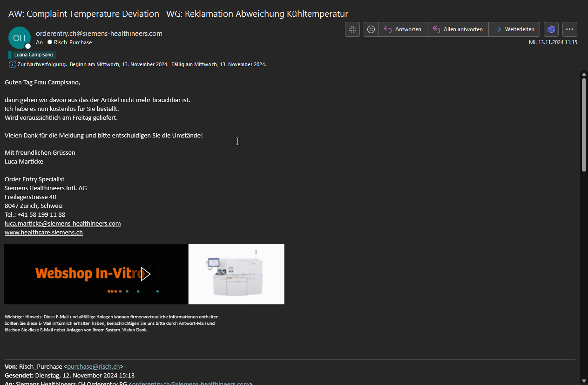The height and width of the screenshot is (385, 588).
Task: Play the Webshop In-Vitro video
Action: pos(145,274)
